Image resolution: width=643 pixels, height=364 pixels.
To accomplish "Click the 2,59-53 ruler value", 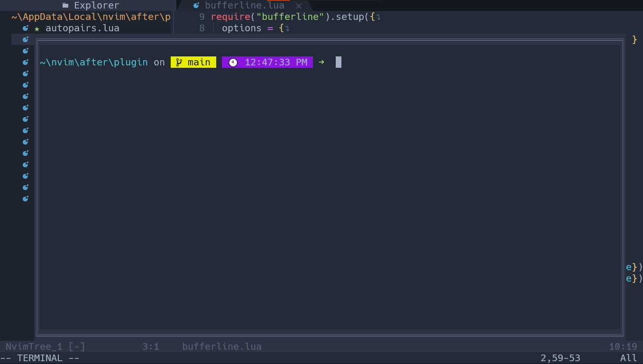I will click(560, 358).
